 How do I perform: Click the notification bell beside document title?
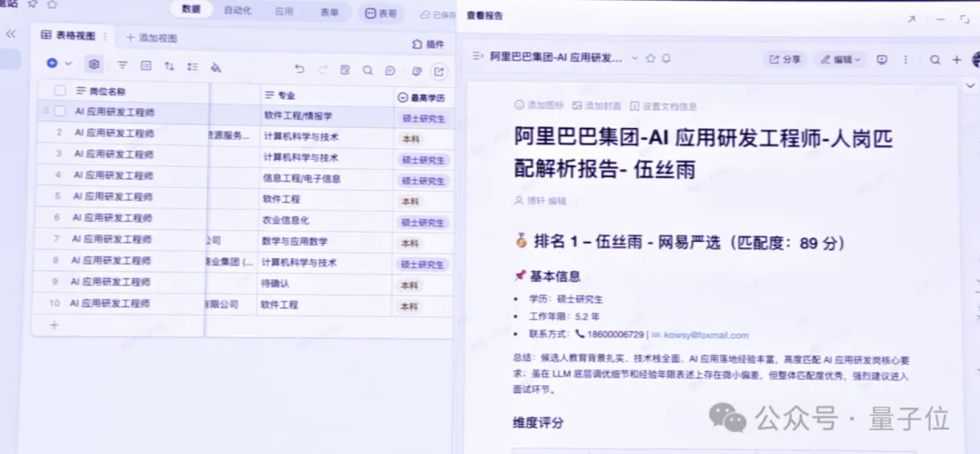pyautogui.click(x=666, y=58)
